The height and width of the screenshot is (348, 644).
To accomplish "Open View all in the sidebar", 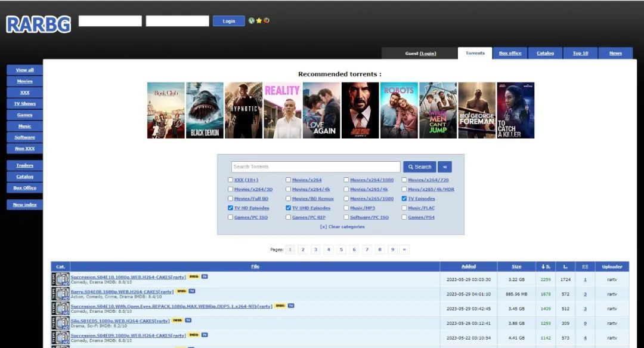I will [x=24, y=70].
